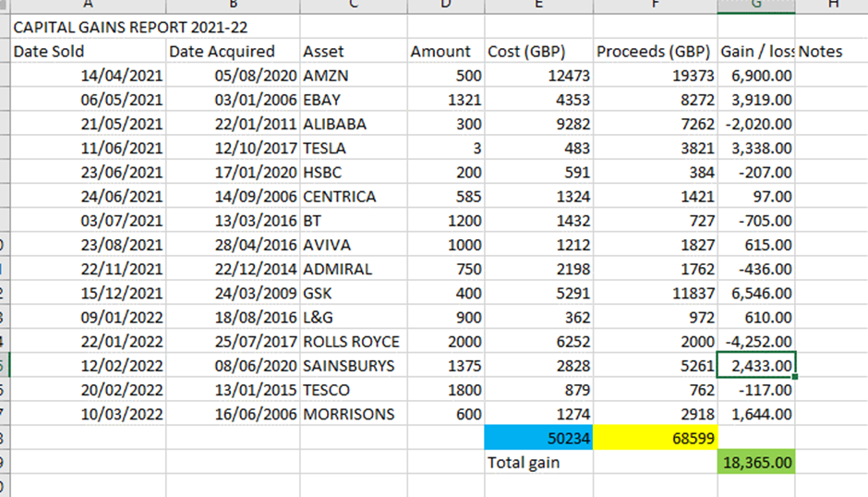Click date acquired 24/03/2009 cell
The width and height of the screenshot is (868, 497).
233,293
